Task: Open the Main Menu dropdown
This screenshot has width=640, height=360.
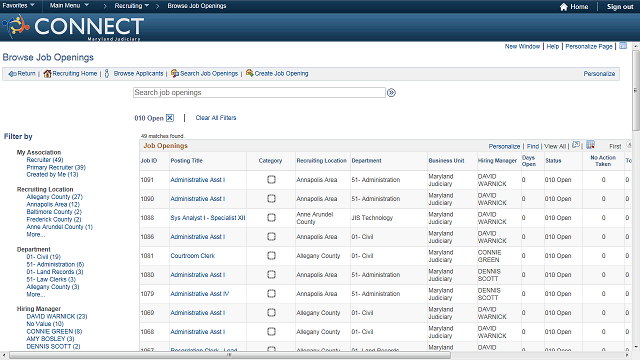Action: click(69, 5)
